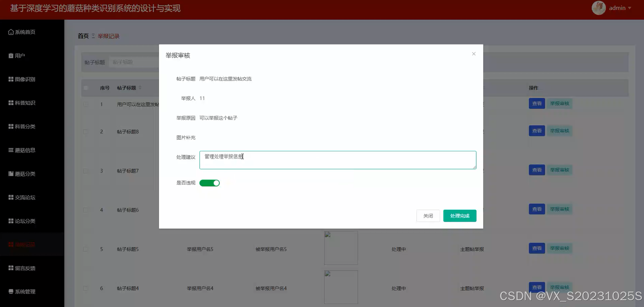Image resolution: width=644 pixels, height=307 pixels.
Task: Click 举报审核 button for 帖子标题6
Action: (559, 209)
